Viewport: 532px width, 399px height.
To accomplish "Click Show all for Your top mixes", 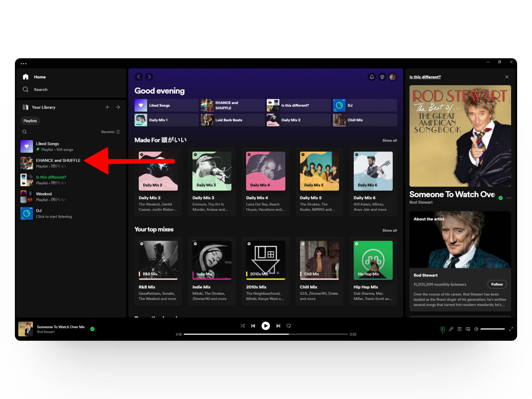I will [x=389, y=231].
